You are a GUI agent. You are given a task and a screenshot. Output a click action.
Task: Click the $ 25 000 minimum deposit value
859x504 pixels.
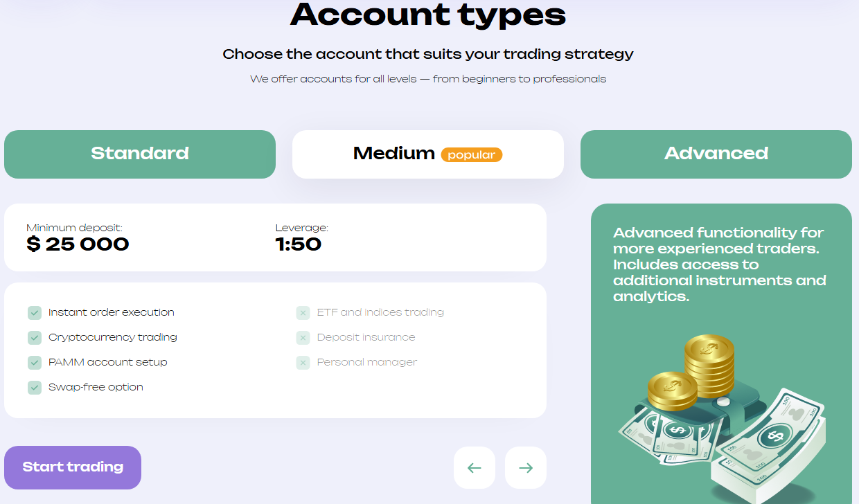pos(78,244)
